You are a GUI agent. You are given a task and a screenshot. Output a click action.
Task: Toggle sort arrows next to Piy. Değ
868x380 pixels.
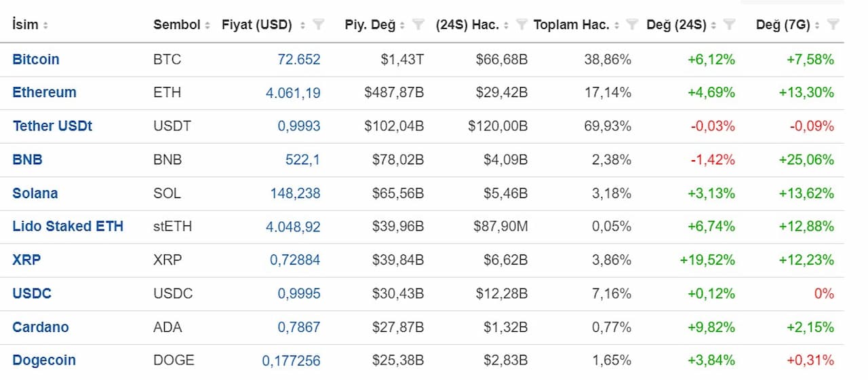click(402, 26)
